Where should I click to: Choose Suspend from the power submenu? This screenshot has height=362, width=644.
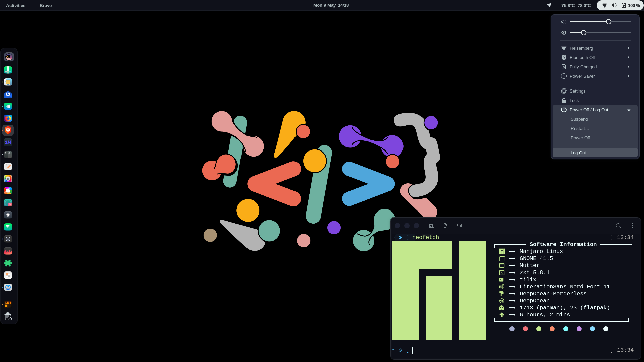(595, 119)
